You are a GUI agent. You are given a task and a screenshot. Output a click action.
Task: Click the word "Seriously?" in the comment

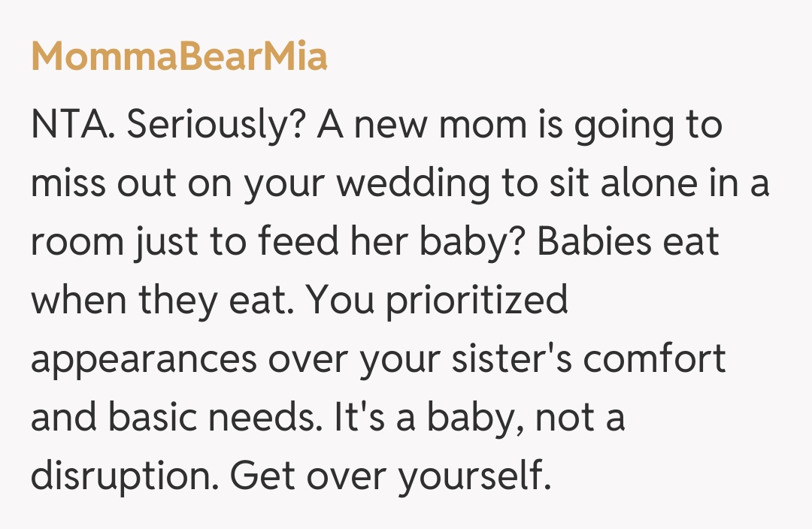214,125
